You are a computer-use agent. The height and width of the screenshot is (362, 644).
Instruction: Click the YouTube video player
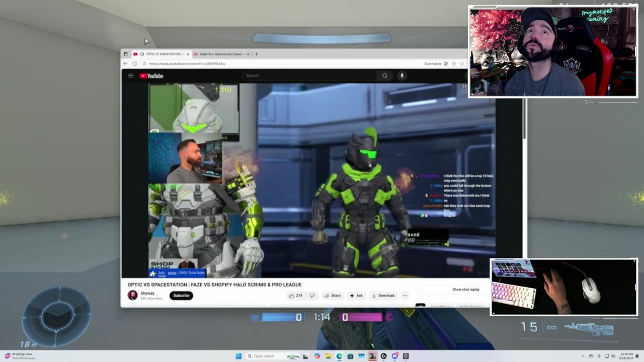(322, 180)
